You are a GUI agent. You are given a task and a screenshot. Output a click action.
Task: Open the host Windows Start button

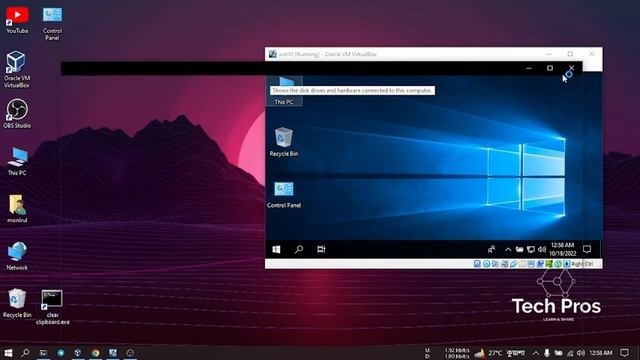click(8, 353)
